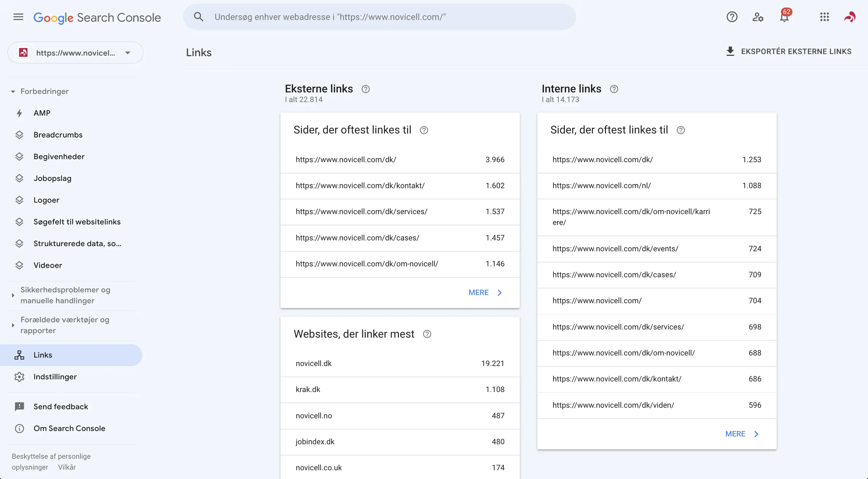This screenshot has width=868, height=479.
Task: Select the novicell.no linking site row
Action: pos(400,416)
